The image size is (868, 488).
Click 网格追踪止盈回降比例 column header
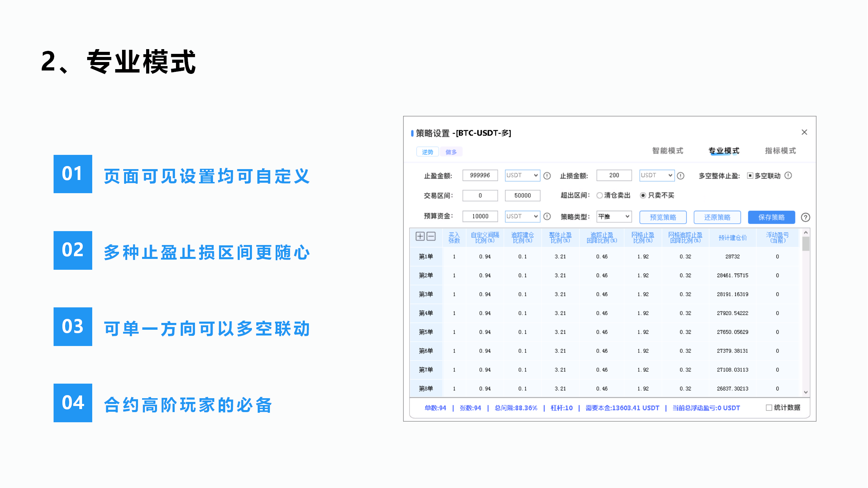[685, 238]
